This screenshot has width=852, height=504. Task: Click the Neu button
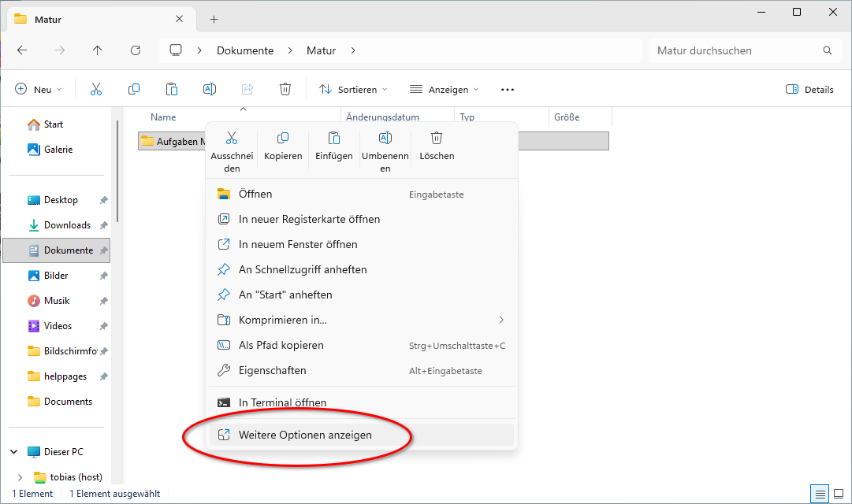point(38,90)
